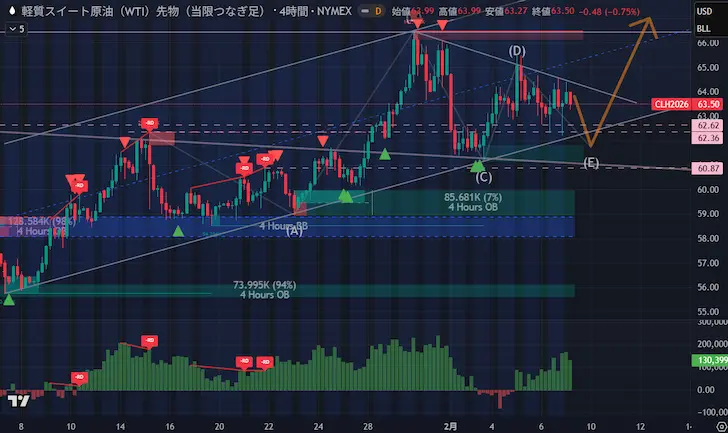
Task: Open the BLL unit selector
Action: [706, 30]
